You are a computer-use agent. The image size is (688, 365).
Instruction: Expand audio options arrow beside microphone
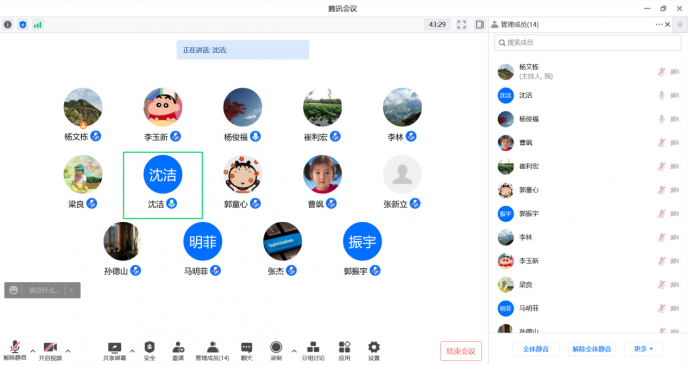(x=32, y=351)
